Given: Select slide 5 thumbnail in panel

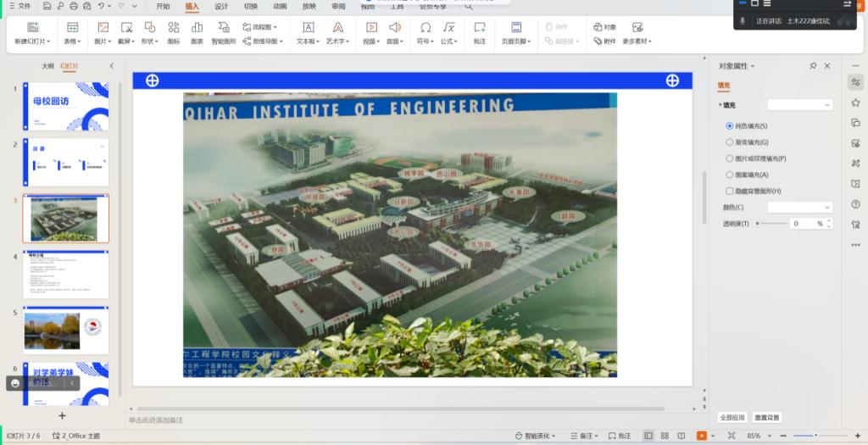Looking at the screenshot, I should [x=65, y=330].
